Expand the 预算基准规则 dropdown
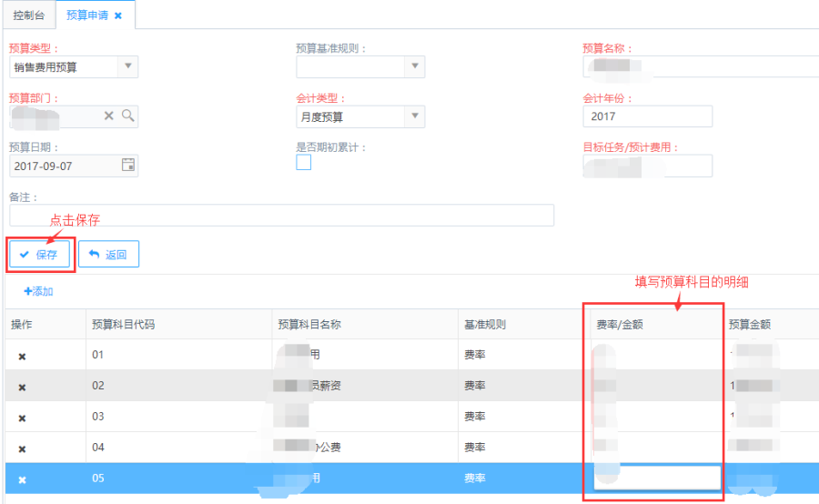 pyautogui.click(x=414, y=66)
